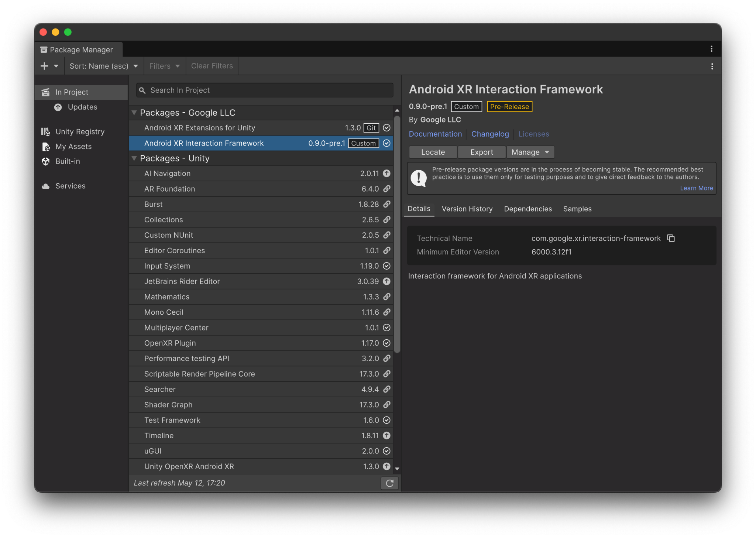Open the Filters dropdown
This screenshot has width=756, height=538.
click(165, 66)
